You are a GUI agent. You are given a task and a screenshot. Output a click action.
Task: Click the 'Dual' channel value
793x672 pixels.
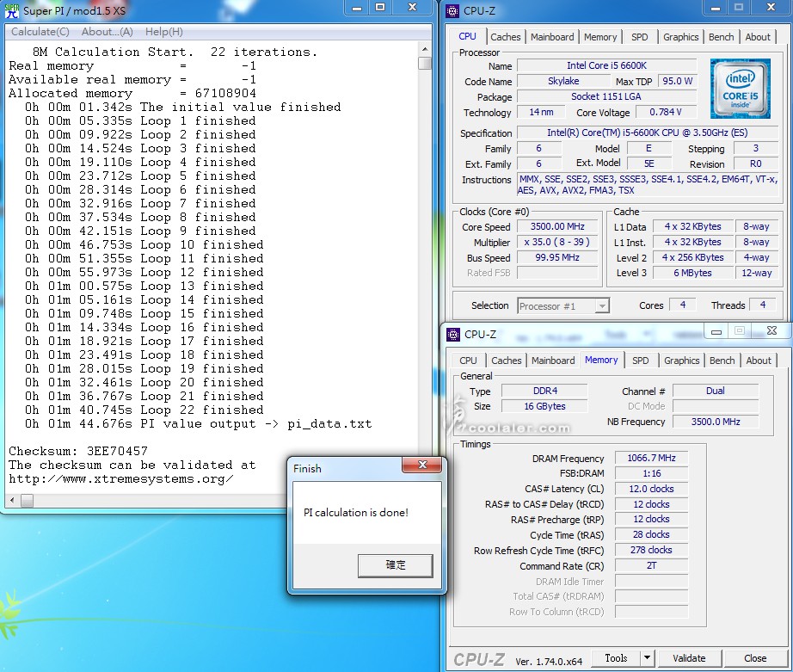[715, 391]
